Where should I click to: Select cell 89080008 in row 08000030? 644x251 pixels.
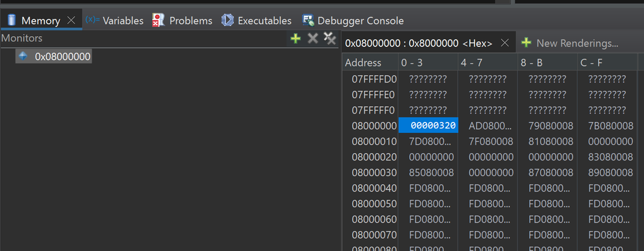point(607,172)
